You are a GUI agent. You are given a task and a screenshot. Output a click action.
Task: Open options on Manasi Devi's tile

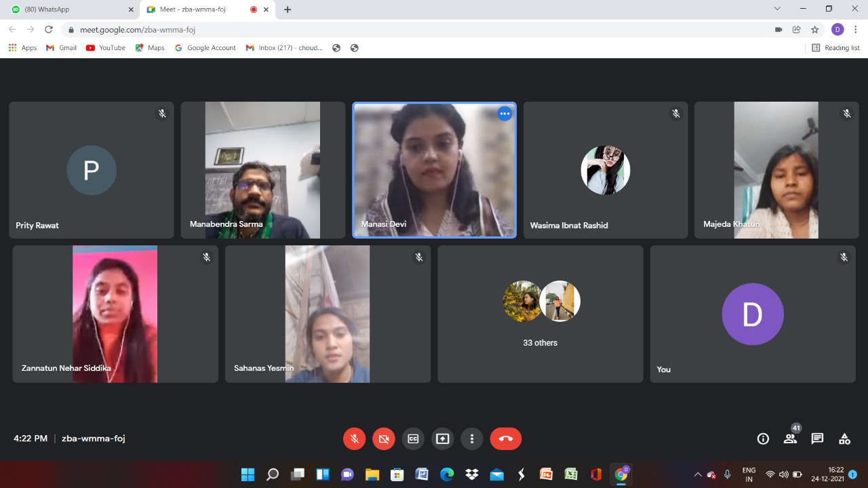[x=505, y=114]
